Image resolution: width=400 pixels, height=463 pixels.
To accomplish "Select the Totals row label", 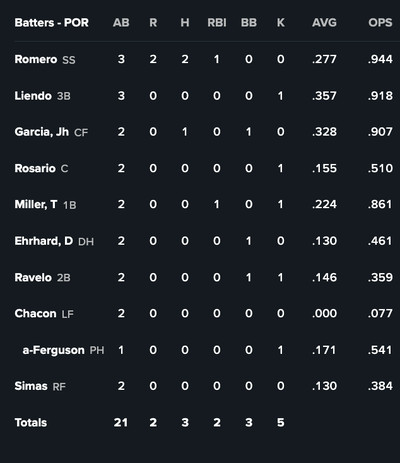I will click(x=31, y=423).
